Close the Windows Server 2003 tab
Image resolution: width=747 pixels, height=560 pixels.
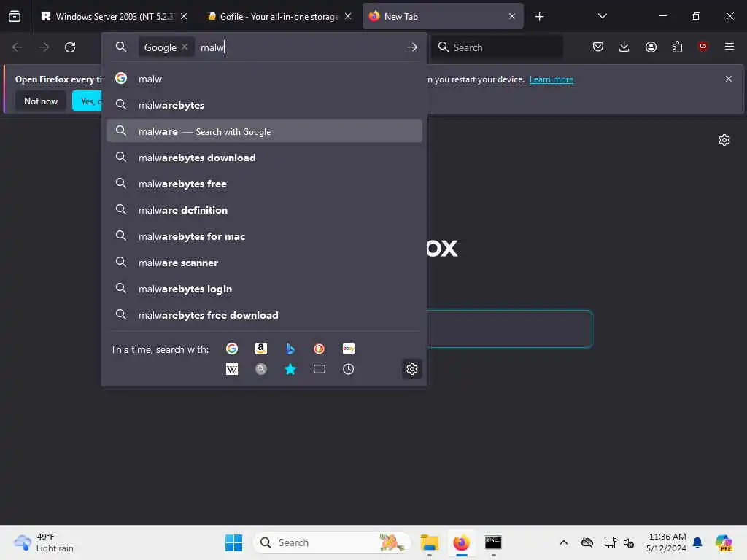pyautogui.click(x=183, y=16)
